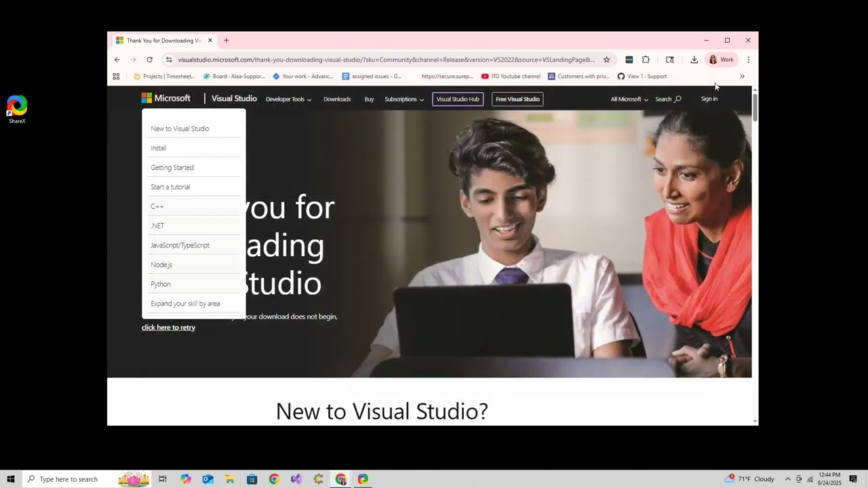Bookmark this page with the star icon
Image resolution: width=868 pixels, height=488 pixels.
(606, 60)
